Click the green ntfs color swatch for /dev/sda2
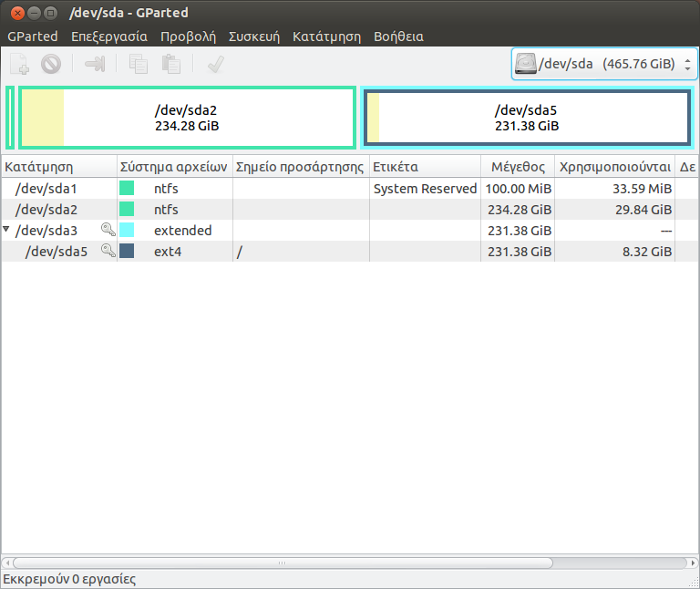 click(127, 209)
